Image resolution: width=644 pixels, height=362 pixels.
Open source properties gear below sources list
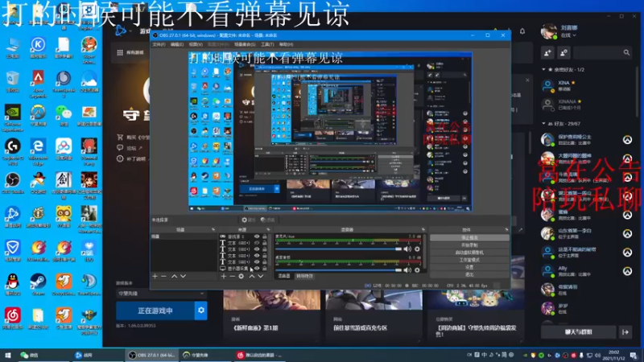pyautogui.click(x=241, y=276)
